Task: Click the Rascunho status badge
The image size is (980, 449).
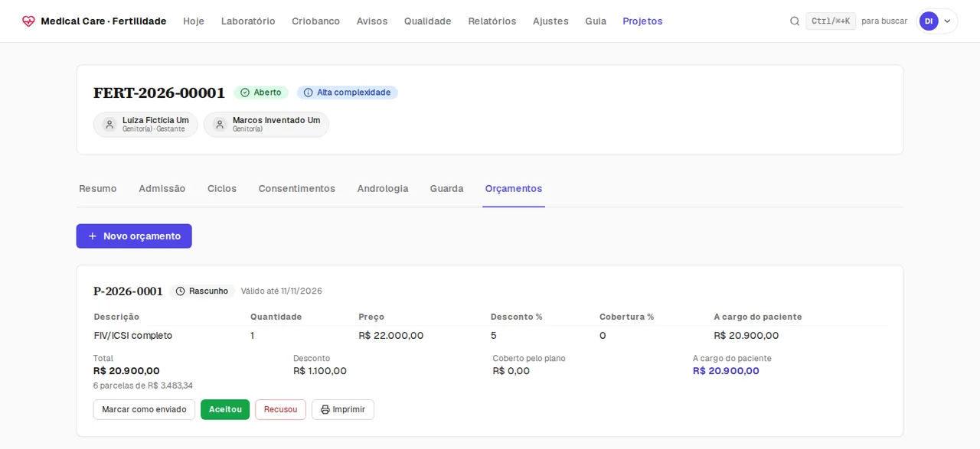Action: pyautogui.click(x=202, y=291)
